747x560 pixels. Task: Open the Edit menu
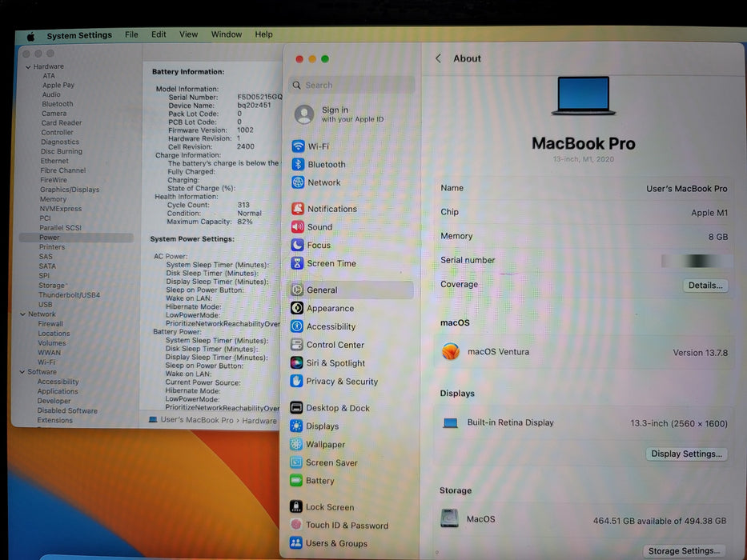pyautogui.click(x=159, y=34)
